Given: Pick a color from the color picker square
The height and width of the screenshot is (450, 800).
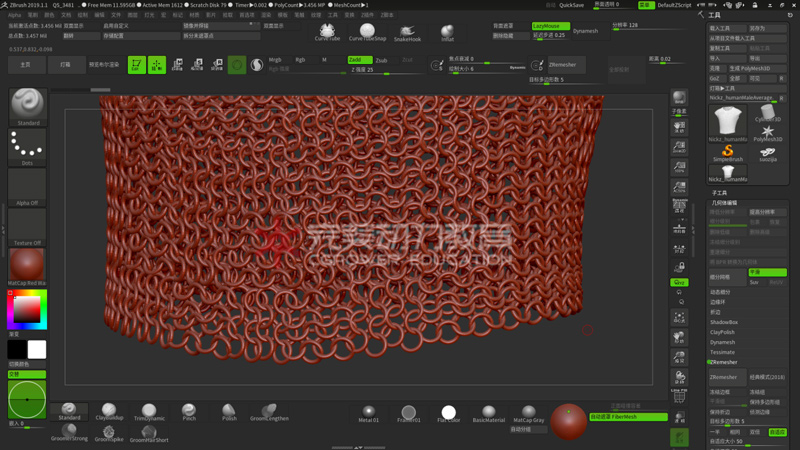Looking at the screenshot, I should [x=27, y=310].
